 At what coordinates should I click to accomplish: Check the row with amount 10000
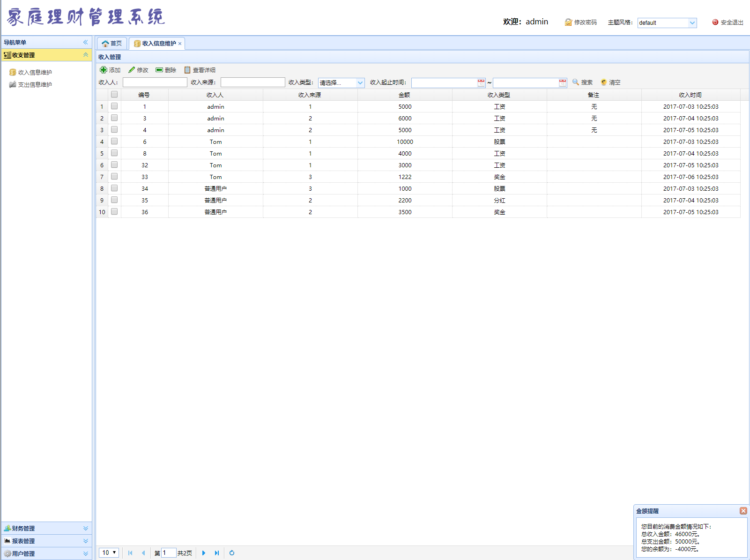[x=114, y=141]
